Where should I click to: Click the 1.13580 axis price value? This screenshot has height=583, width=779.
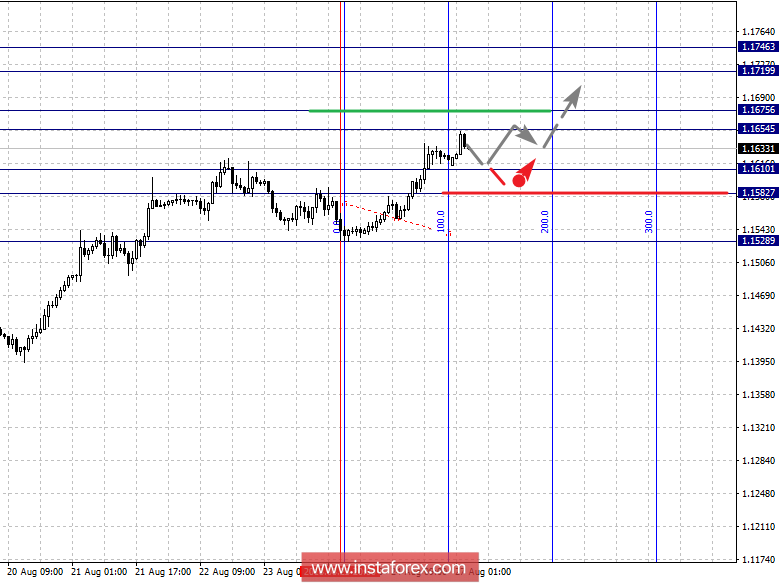pos(758,395)
